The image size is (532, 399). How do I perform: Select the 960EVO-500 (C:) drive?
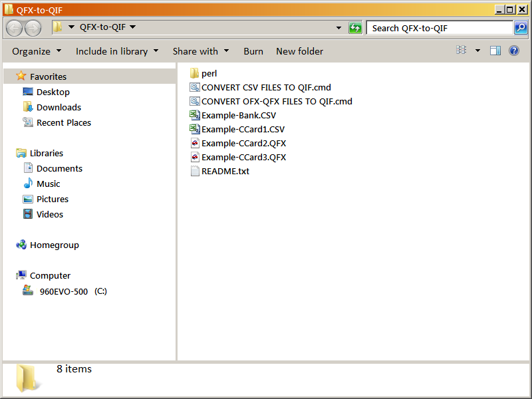tap(72, 291)
